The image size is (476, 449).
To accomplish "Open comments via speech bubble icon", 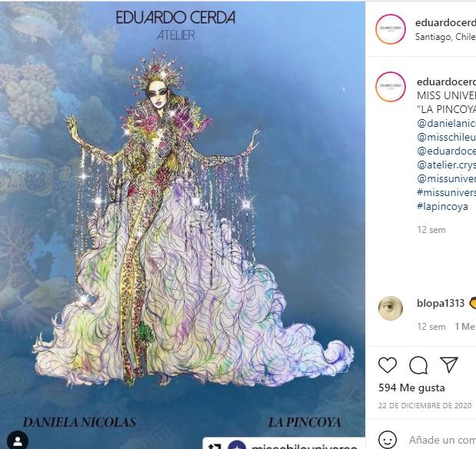I will pos(418,365).
